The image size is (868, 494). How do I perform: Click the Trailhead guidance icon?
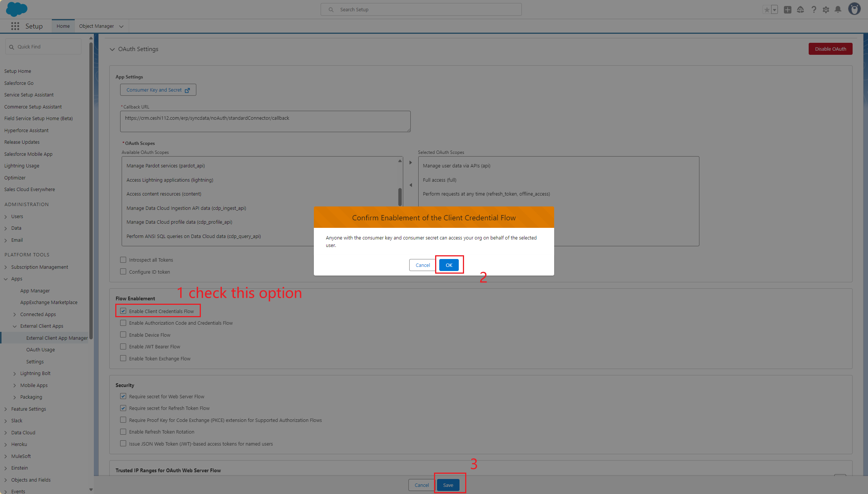(800, 10)
